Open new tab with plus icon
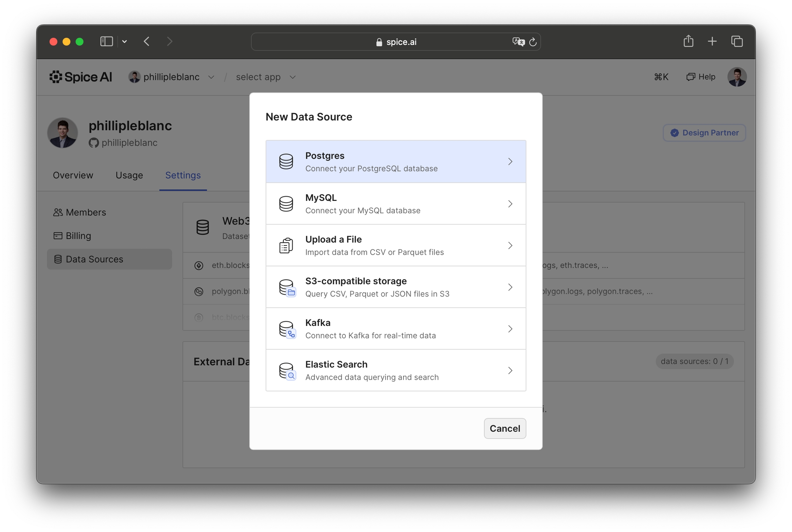The height and width of the screenshot is (532, 792). [x=712, y=42]
